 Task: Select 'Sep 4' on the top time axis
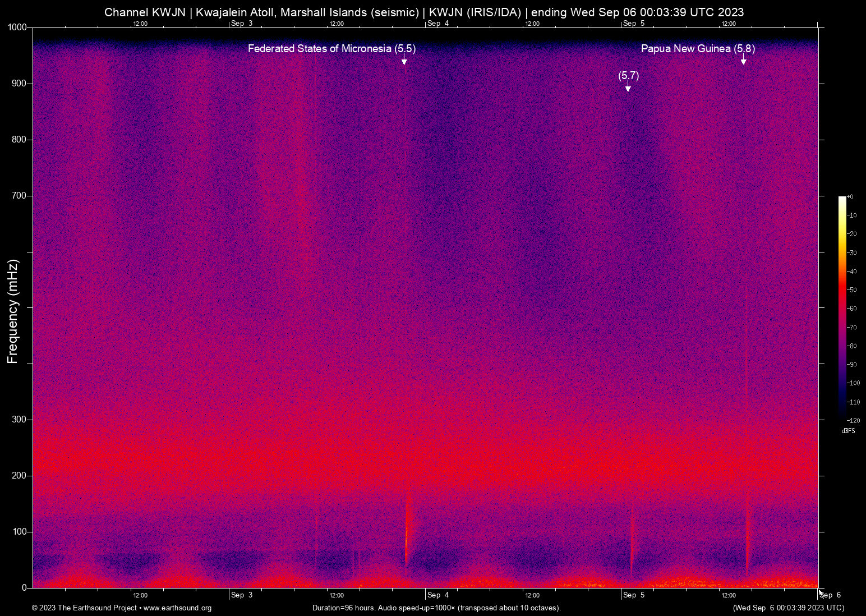click(438, 24)
